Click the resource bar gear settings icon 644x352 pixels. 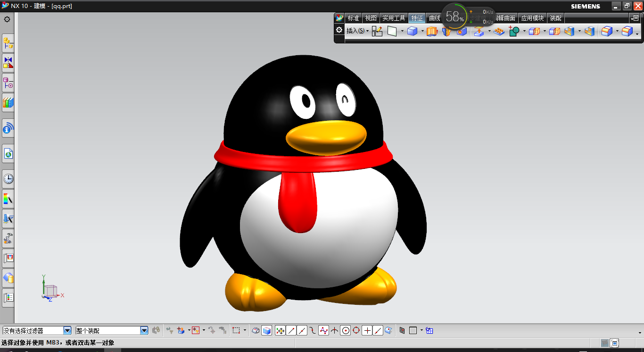7,19
